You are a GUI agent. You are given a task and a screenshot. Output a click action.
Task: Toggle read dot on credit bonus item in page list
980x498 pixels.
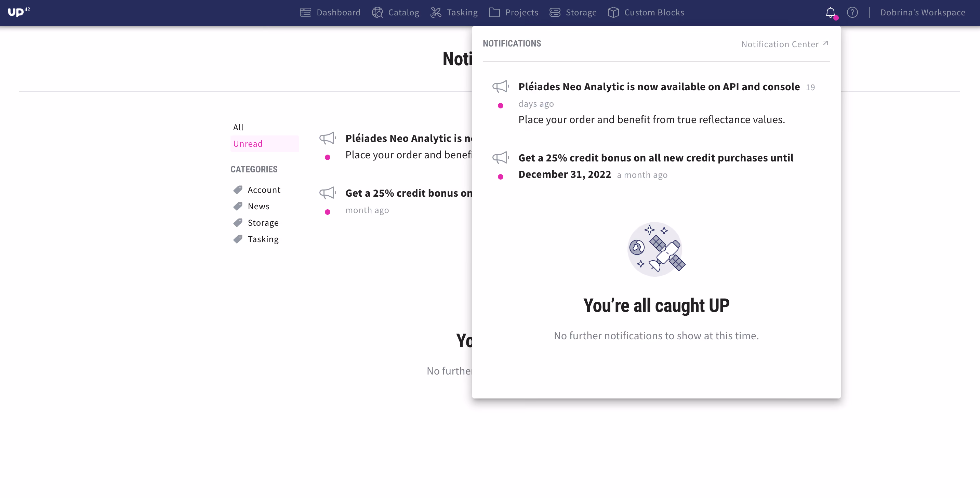pyautogui.click(x=328, y=212)
